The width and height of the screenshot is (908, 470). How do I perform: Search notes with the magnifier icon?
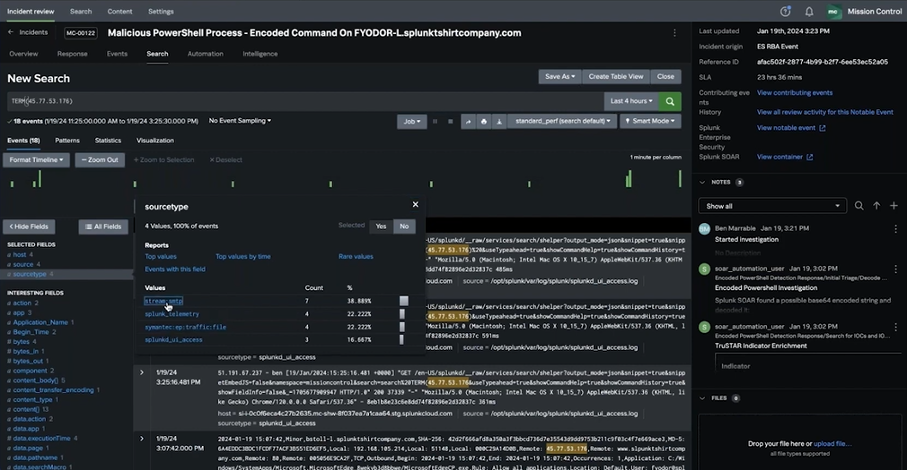point(858,206)
